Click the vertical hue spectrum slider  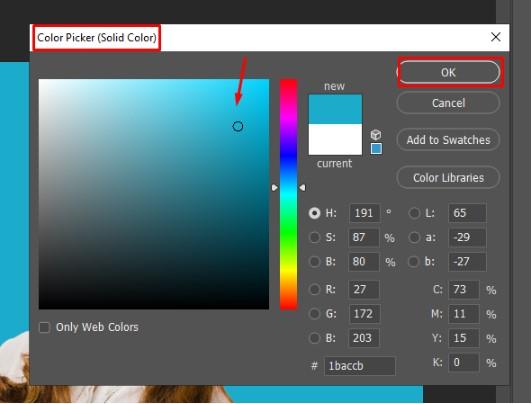[x=288, y=194]
